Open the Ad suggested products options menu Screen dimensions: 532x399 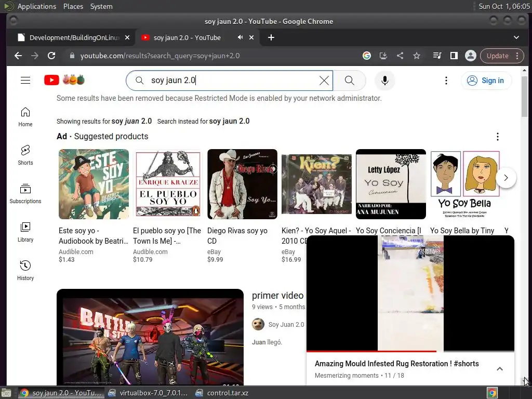497,137
